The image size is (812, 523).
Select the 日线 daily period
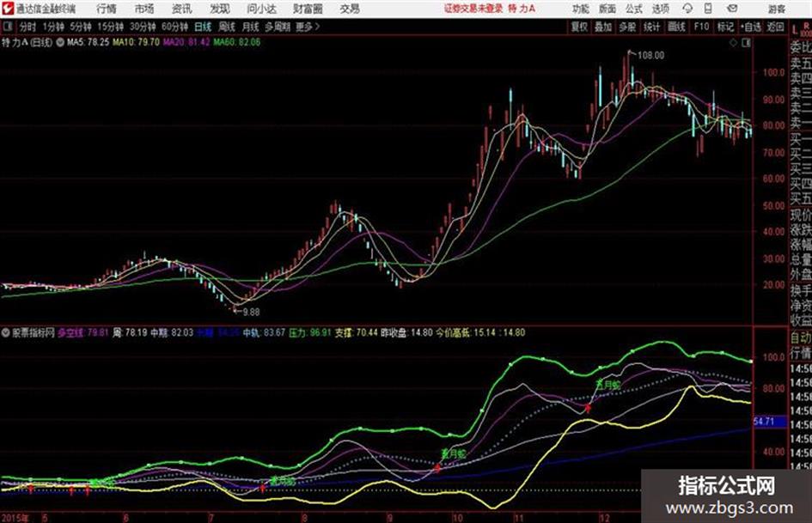[x=203, y=27]
